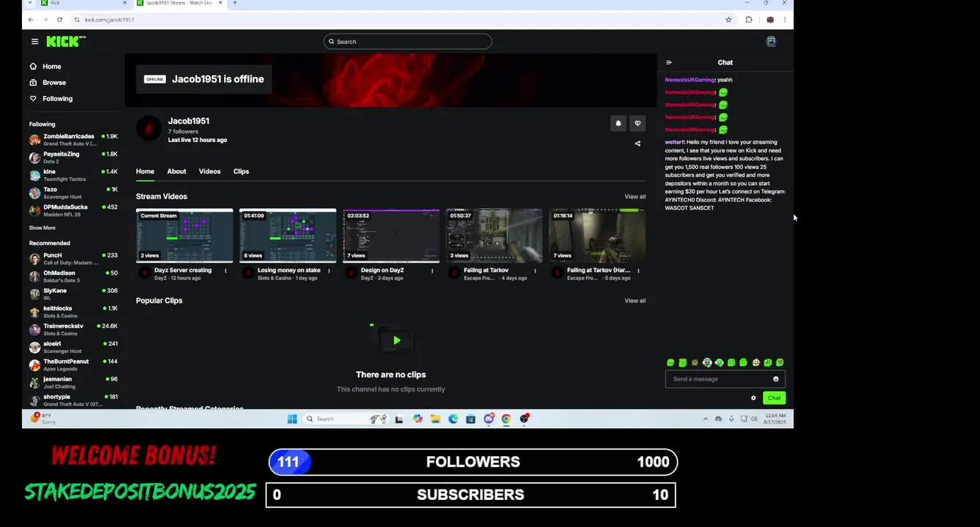980x527 pixels.
Task: Switch to the Clips tab
Action: click(242, 171)
